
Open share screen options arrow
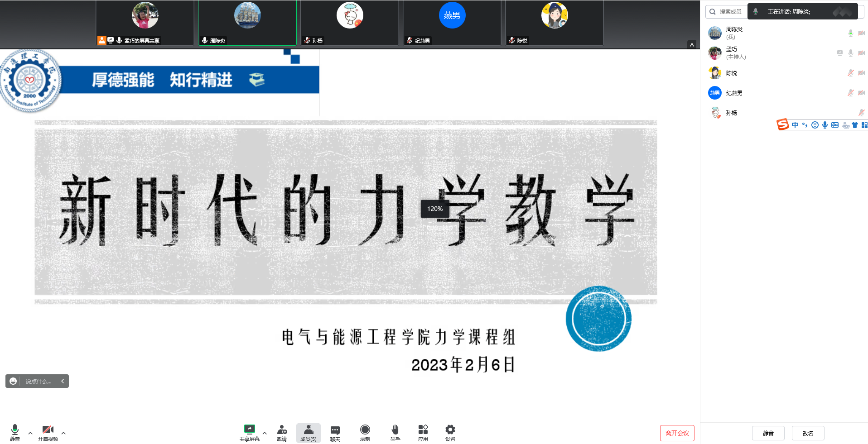click(265, 433)
